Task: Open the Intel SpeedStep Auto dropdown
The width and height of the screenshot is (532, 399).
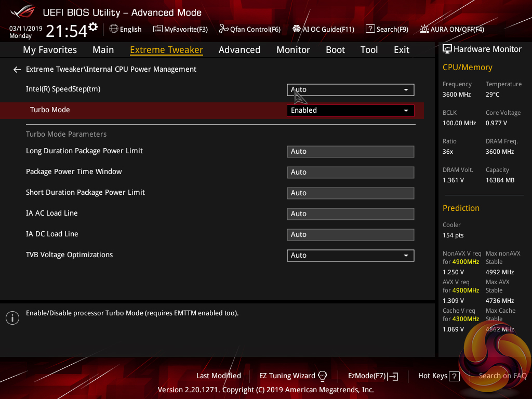Action: click(x=351, y=90)
